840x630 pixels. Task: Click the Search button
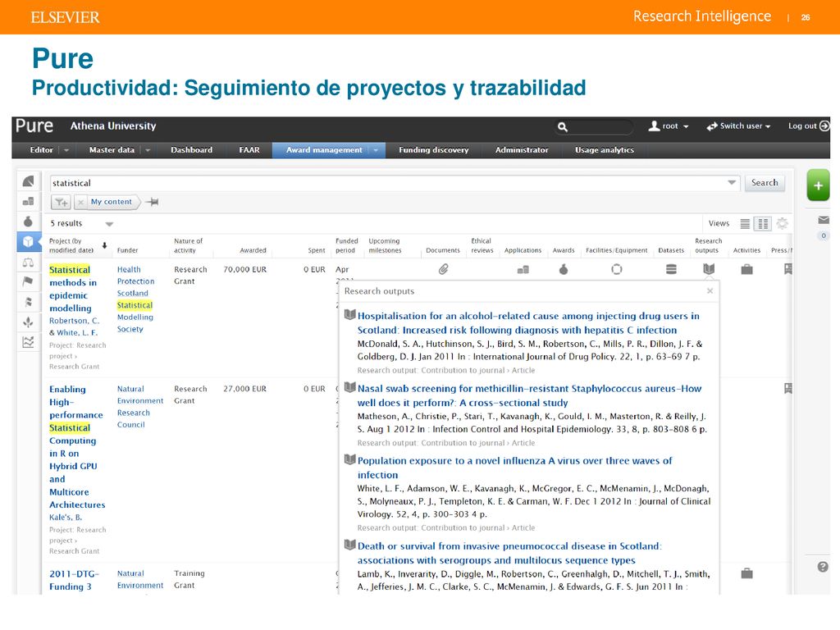coord(765,183)
